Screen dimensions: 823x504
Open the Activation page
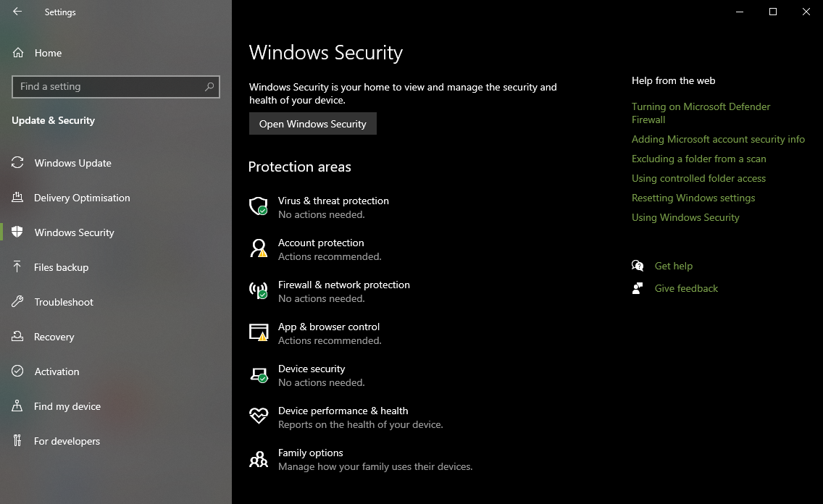coord(57,371)
